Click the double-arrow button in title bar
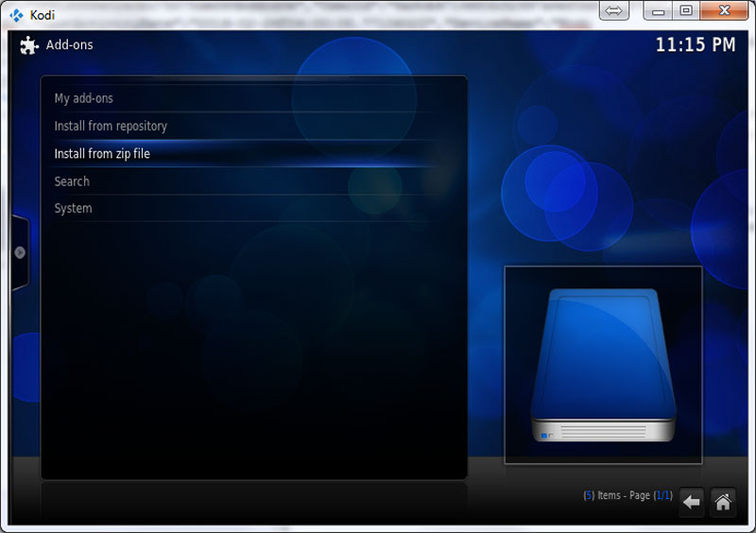 [613, 10]
